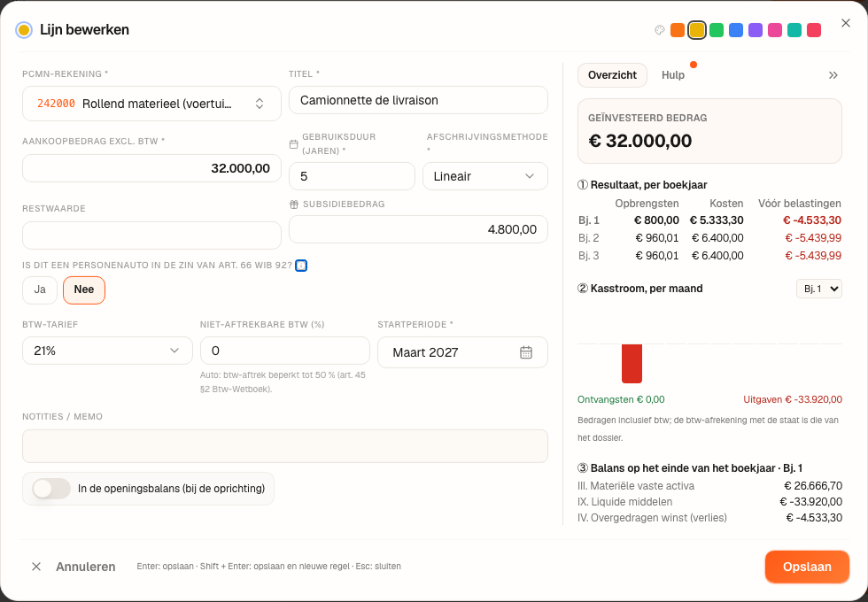Click the Geïnvesteerd bedrag € 32.000,00 amount
Image resolution: width=868 pixels, height=602 pixels.
639,141
